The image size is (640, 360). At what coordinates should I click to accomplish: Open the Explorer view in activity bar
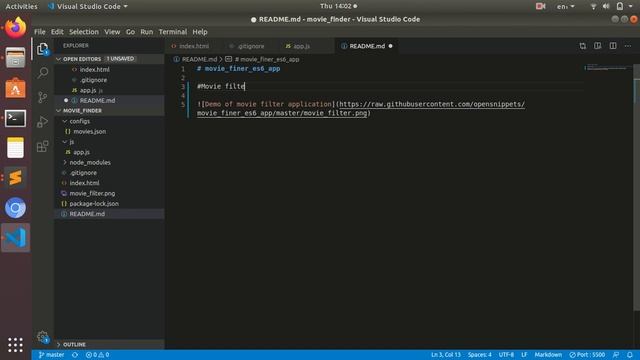point(42,49)
